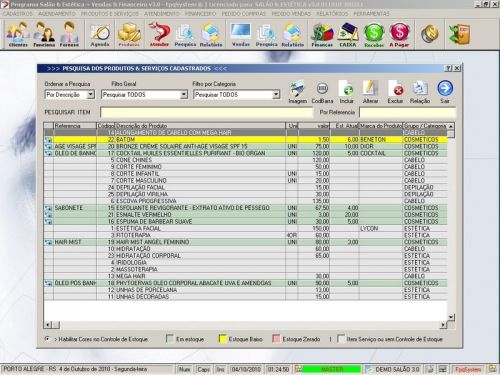Viewport: 500px width, 375px height.
Task: Click the Descrição do Produto column header
Action: (x=200, y=126)
